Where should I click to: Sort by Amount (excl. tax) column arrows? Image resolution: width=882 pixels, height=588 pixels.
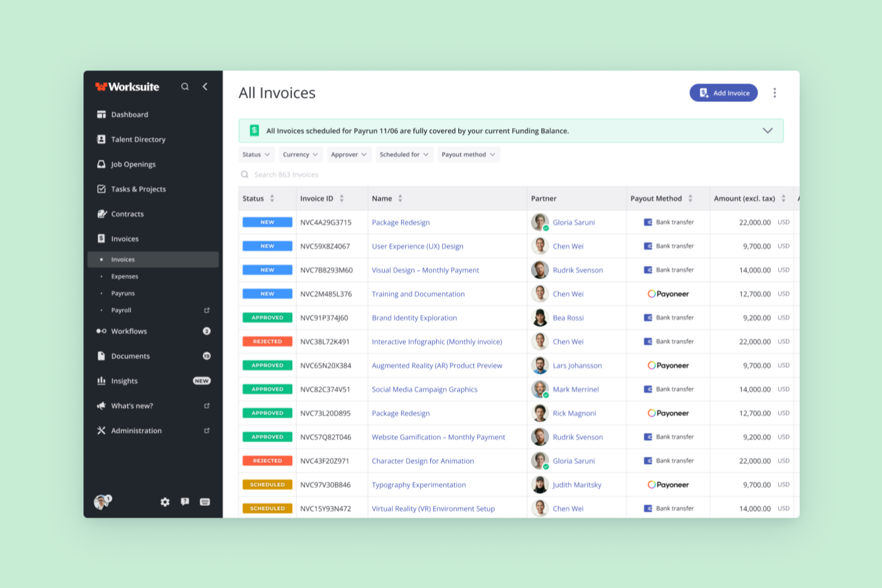point(784,198)
